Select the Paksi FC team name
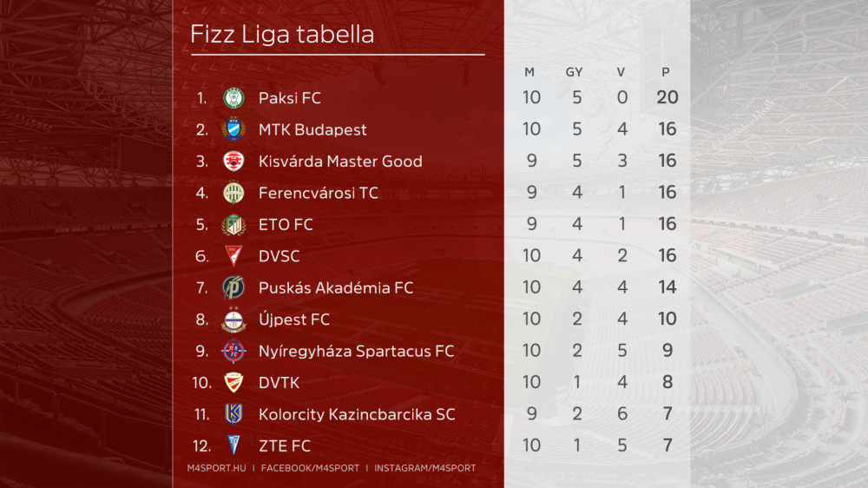This screenshot has height=488, width=868. point(289,98)
